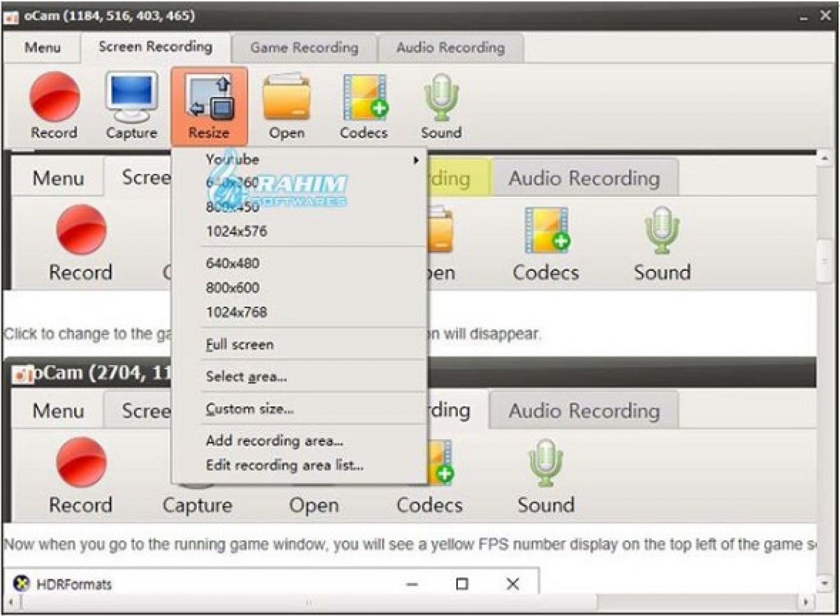Click the highlighted Resize tool icon
The width and height of the screenshot is (840, 616).
209,98
